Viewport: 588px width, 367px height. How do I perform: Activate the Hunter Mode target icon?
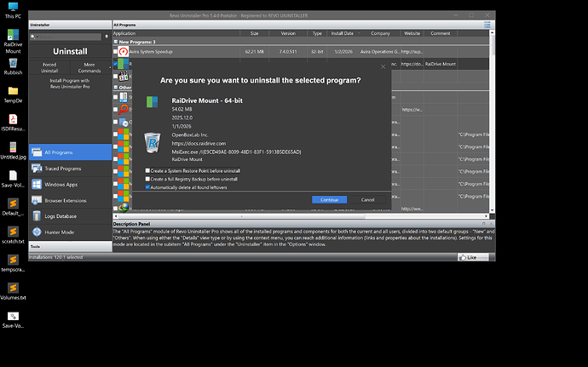37,232
